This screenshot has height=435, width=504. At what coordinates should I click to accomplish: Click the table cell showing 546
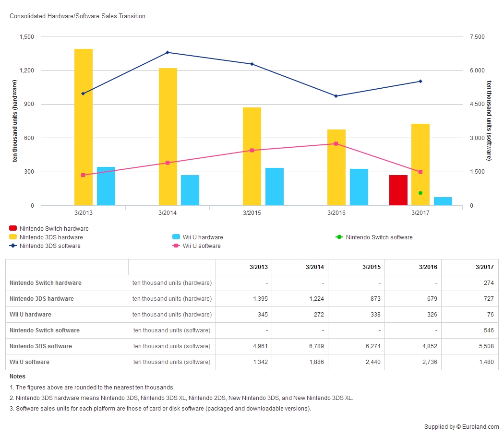[x=470, y=330]
